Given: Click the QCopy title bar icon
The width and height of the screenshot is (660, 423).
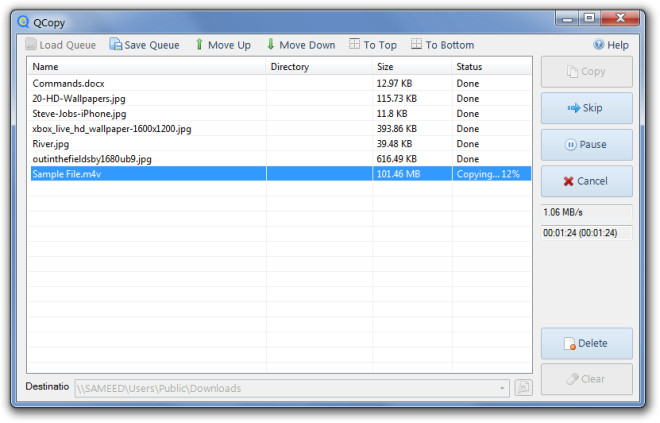Looking at the screenshot, I should (23, 21).
